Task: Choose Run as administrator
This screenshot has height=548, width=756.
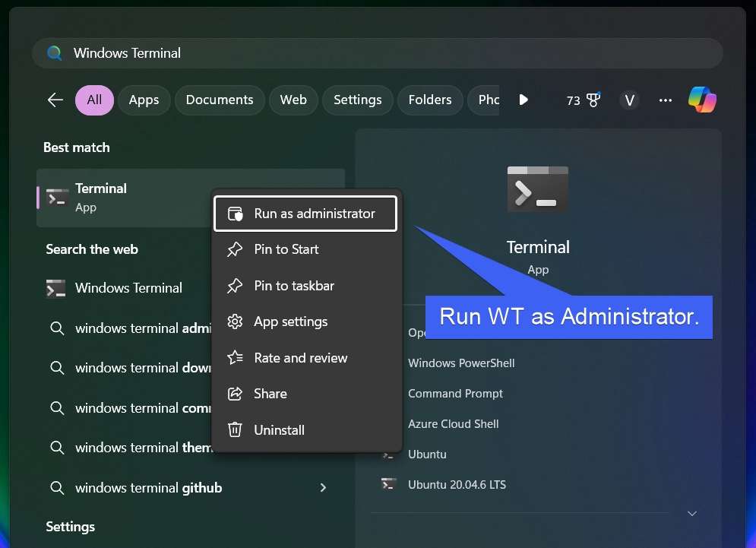Action: click(305, 214)
